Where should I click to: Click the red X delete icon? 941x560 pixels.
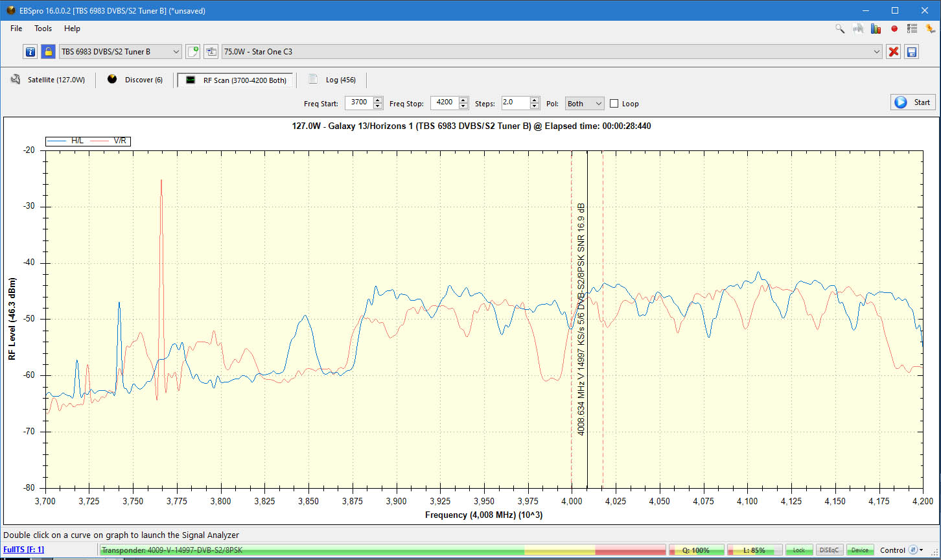pos(894,52)
